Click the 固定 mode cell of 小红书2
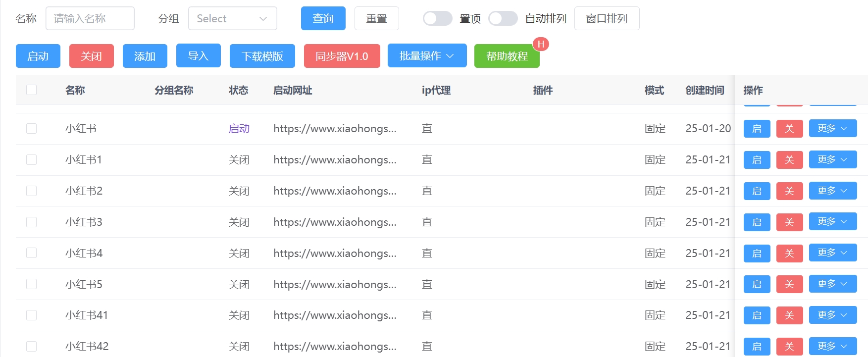 655,191
